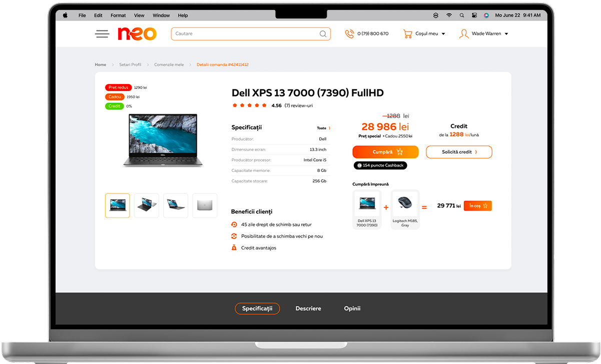Click the neo logo
Image resolution: width=601 pixels, height=364 pixels.
tap(137, 34)
